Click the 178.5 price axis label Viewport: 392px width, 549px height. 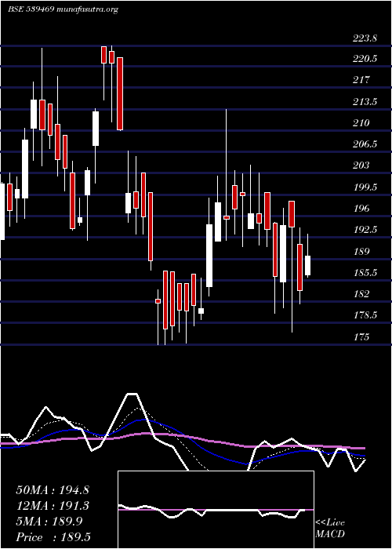[x=365, y=315]
